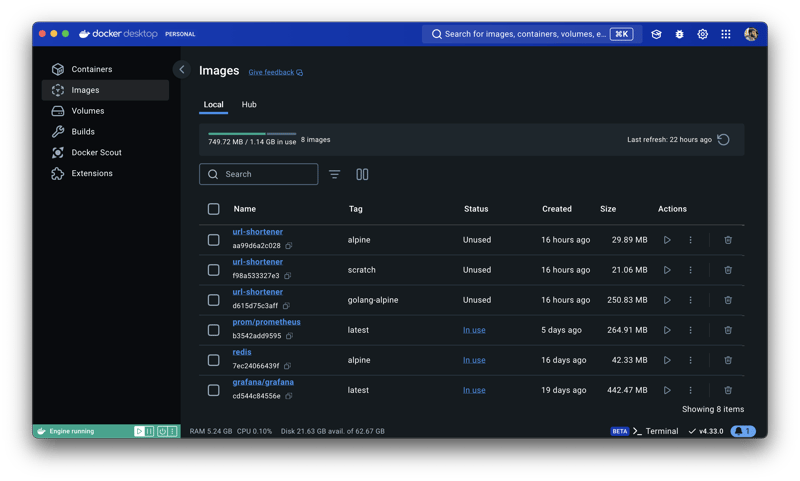Image resolution: width=800 pixels, height=481 pixels.
Task: Open the prom/prometheus image link
Action: pos(266,322)
